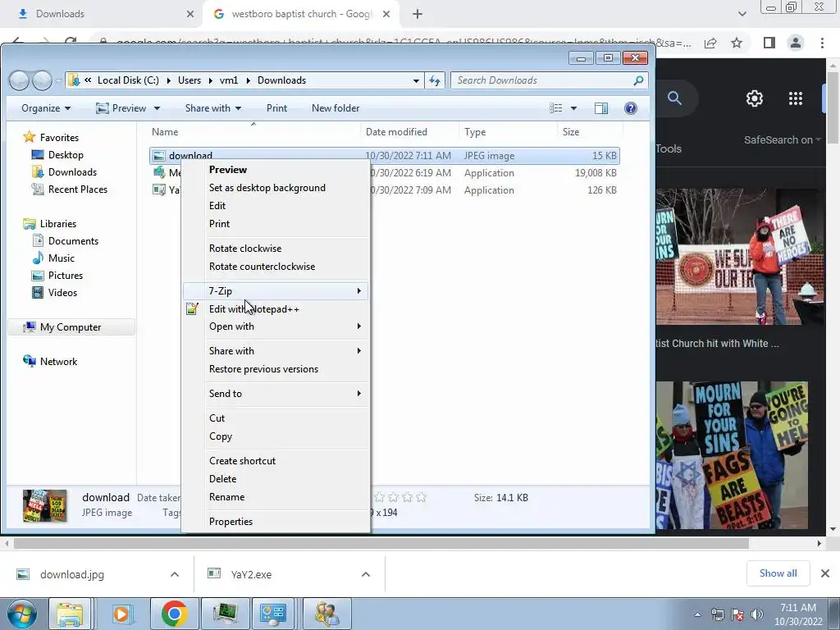Click Google search magnifier icon
The height and width of the screenshot is (630, 840).
pyautogui.click(x=674, y=98)
